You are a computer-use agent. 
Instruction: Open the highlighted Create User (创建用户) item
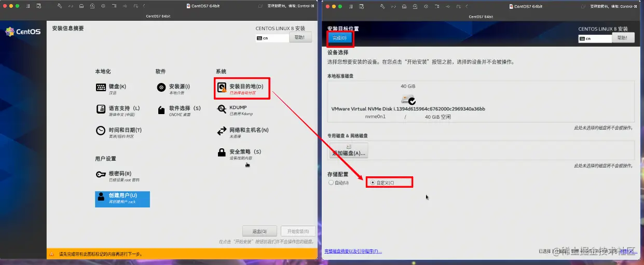122,199
